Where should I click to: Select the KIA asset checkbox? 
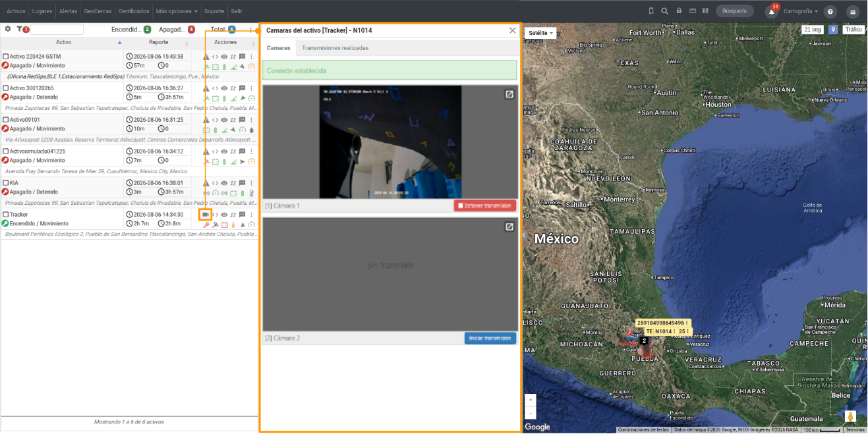5,183
